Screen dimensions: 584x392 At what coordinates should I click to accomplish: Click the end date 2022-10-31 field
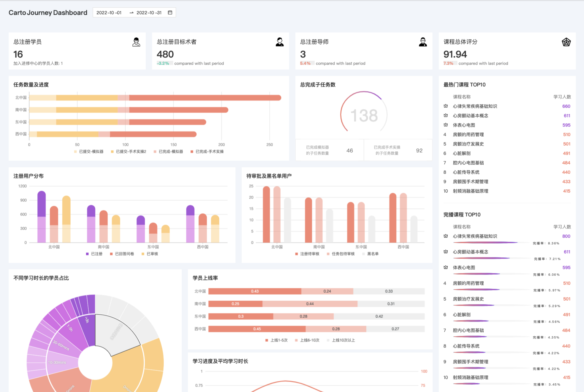149,13
